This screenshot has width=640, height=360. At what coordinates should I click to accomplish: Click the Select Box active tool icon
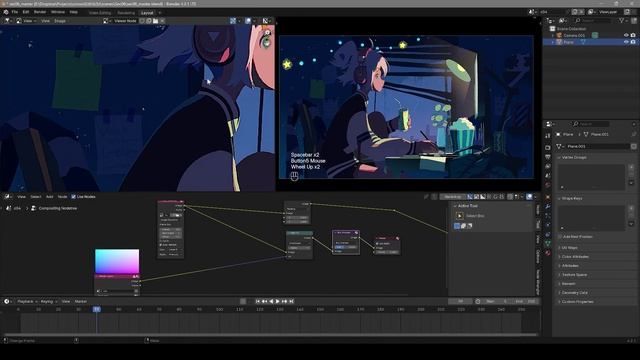click(x=460, y=216)
